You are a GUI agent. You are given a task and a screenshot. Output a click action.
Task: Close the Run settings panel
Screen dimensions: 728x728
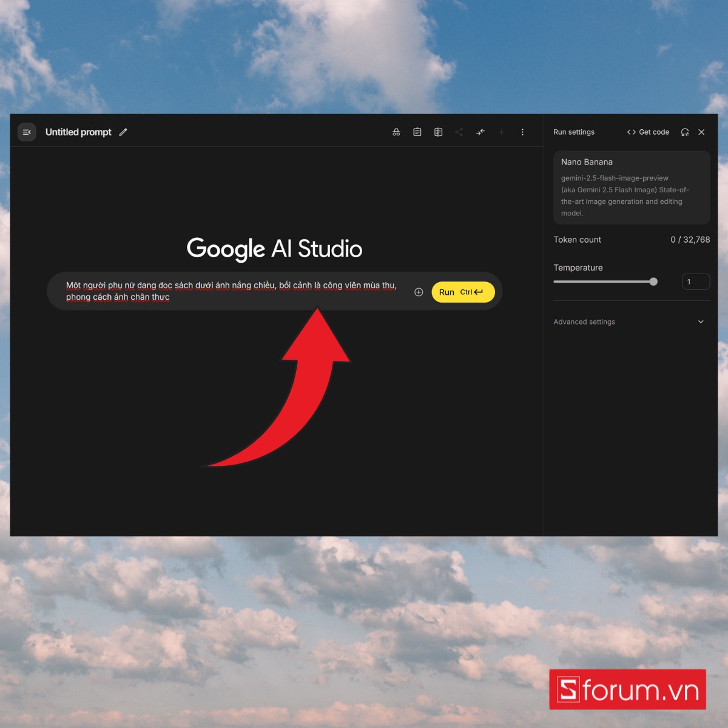(x=701, y=132)
